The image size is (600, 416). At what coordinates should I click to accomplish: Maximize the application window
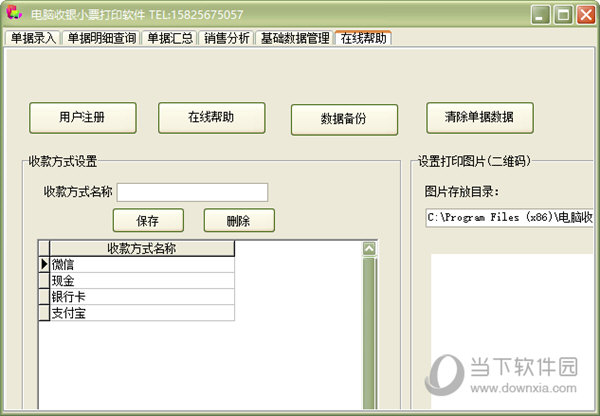563,15
